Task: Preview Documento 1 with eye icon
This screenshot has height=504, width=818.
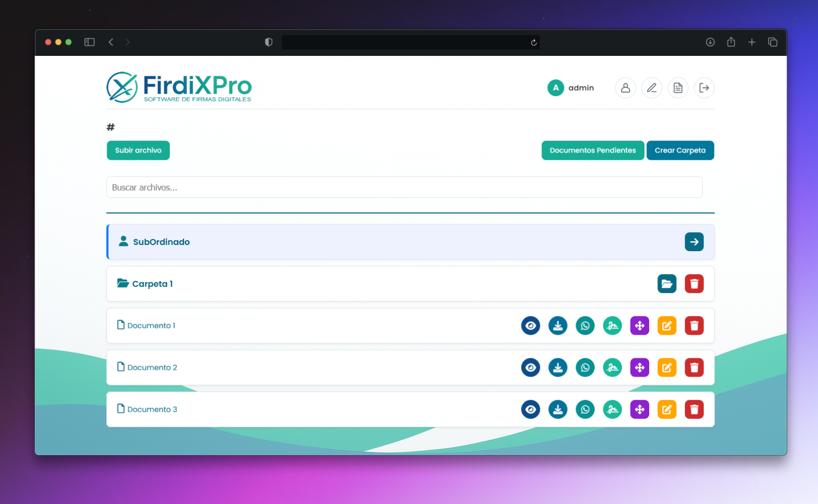Action: coord(531,326)
